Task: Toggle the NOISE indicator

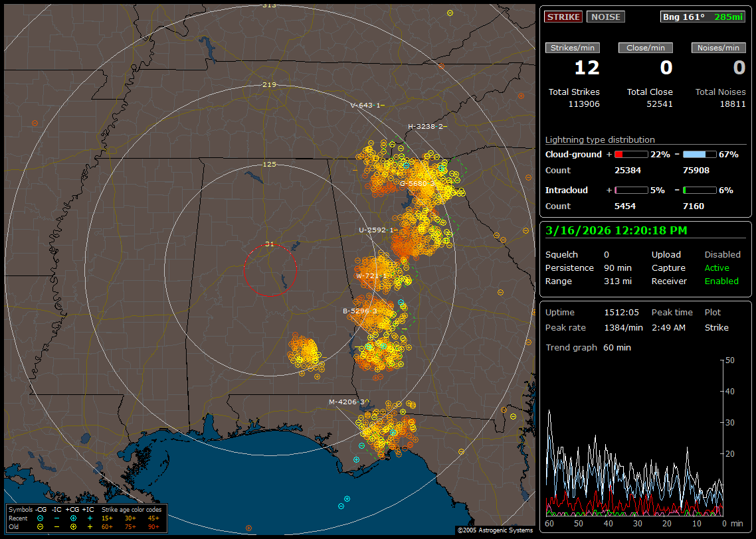Action: point(605,17)
